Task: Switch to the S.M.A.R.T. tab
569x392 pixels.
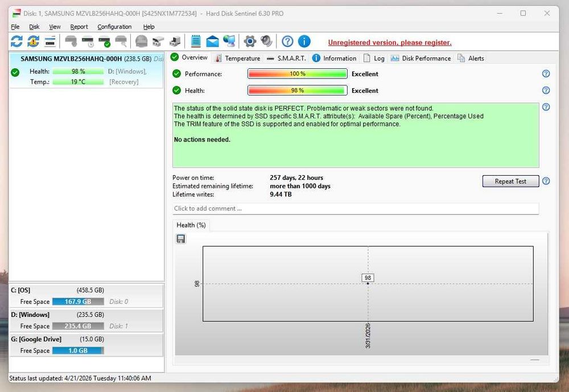Action: 286,58
